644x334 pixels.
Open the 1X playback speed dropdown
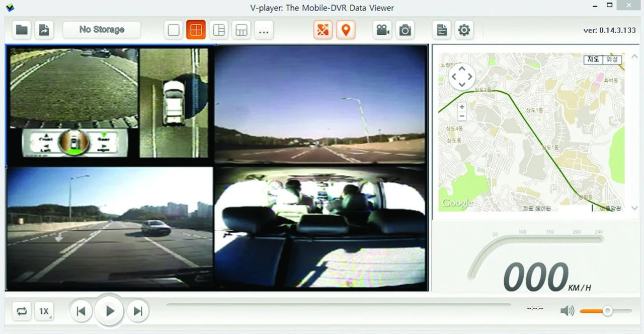point(44,311)
